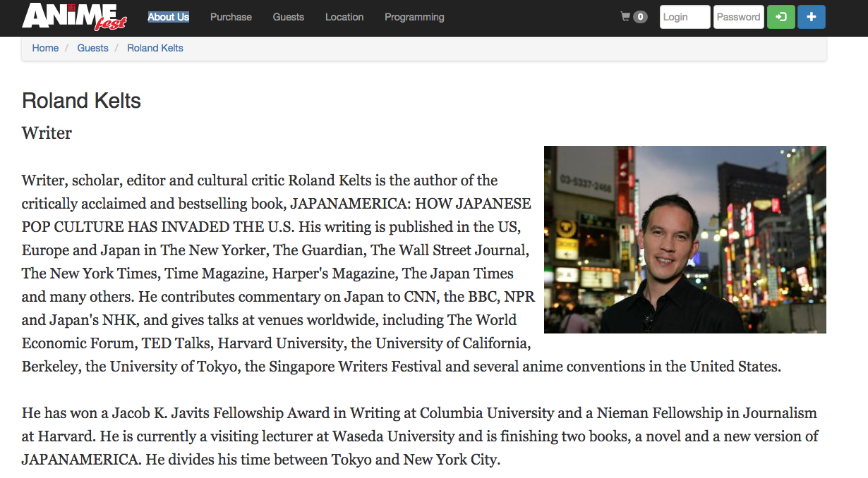
Task: Click the words Singapore Writers Festival
Action: coord(355,367)
